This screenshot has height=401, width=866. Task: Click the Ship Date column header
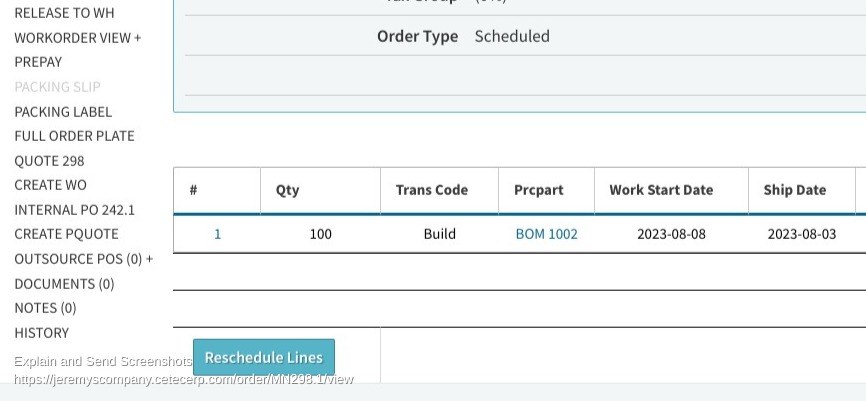pyautogui.click(x=794, y=190)
